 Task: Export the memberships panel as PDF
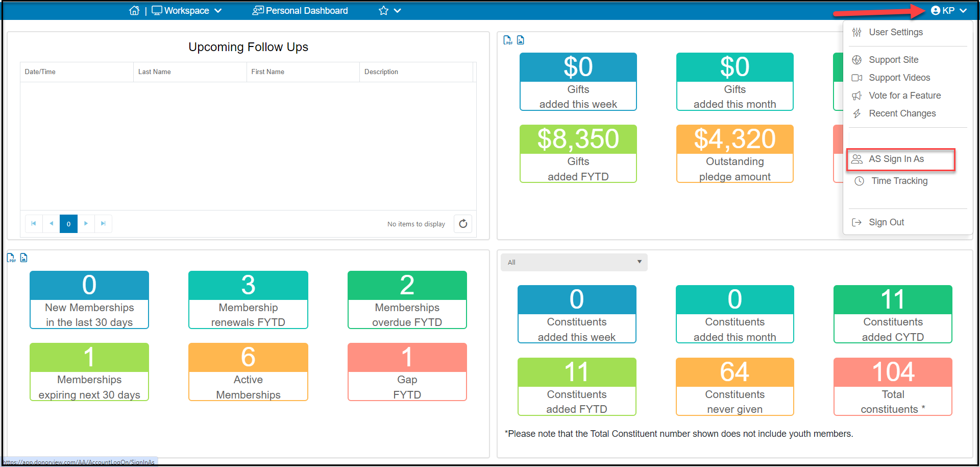(x=11, y=258)
